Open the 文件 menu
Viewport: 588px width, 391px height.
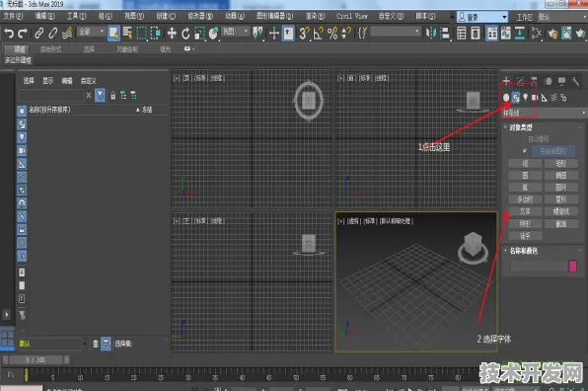tap(13, 16)
